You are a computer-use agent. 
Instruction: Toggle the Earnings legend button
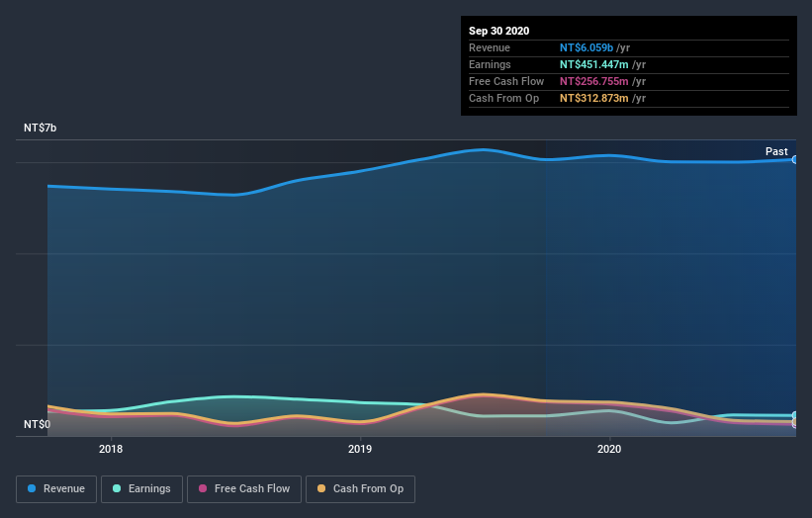coord(141,489)
